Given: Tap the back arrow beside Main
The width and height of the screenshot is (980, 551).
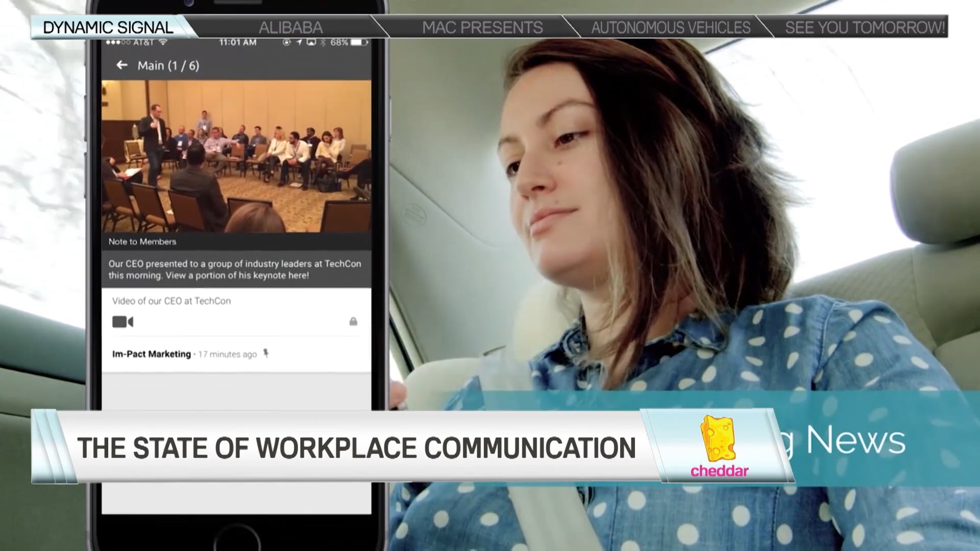Looking at the screenshot, I should 121,65.
